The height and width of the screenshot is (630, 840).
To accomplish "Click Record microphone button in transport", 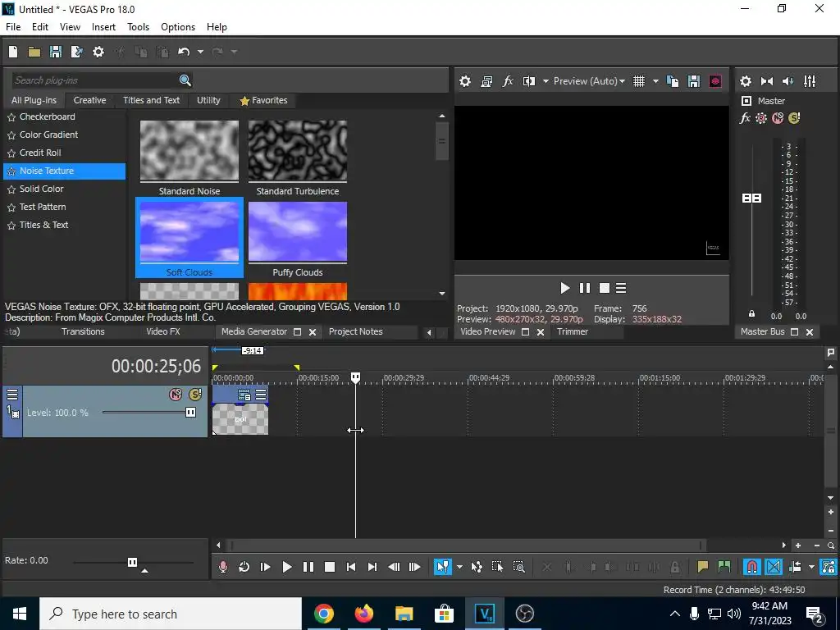I will point(223,567).
